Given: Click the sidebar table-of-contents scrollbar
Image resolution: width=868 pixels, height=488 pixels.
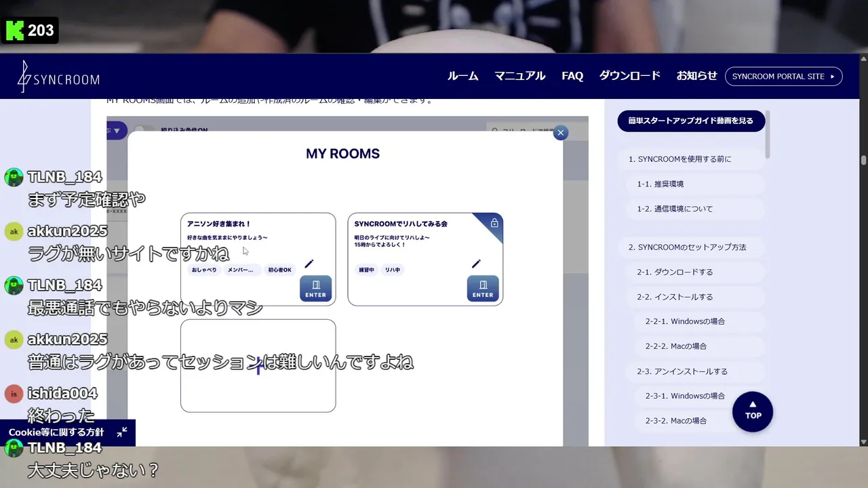Looking at the screenshot, I should pyautogui.click(x=768, y=134).
